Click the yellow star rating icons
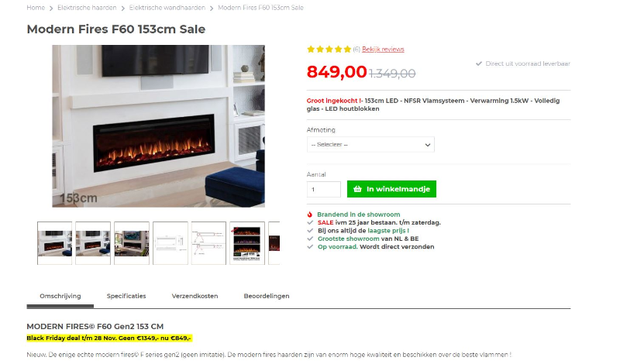Viewport: 620px width, 364px height. (x=329, y=50)
